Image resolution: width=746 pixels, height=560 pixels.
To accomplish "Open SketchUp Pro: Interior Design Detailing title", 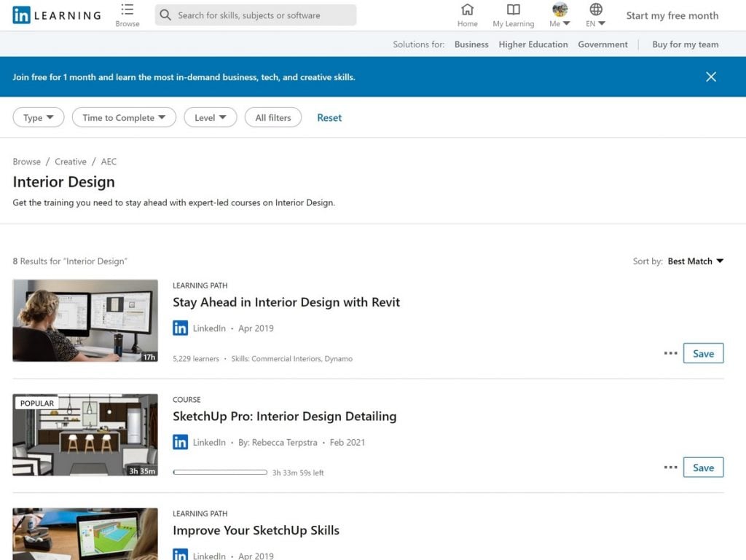I will 285,417.
